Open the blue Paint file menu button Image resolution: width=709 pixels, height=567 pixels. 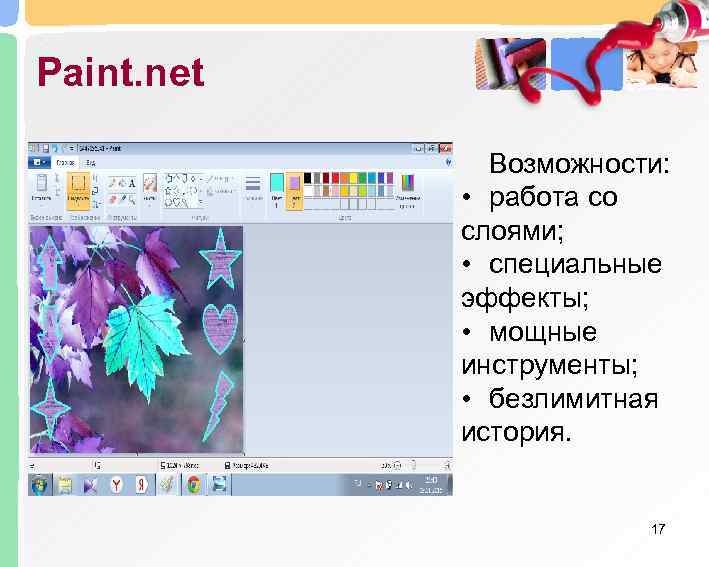point(38,162)
